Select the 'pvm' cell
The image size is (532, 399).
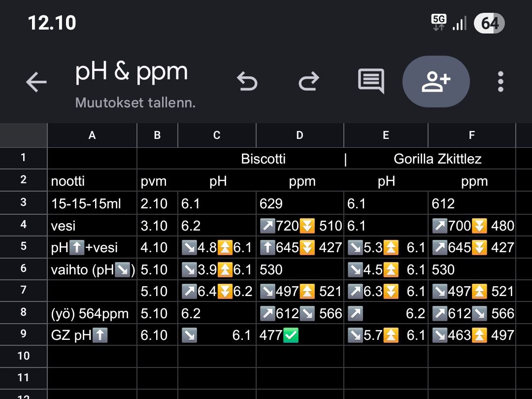[x=157, y=181]
